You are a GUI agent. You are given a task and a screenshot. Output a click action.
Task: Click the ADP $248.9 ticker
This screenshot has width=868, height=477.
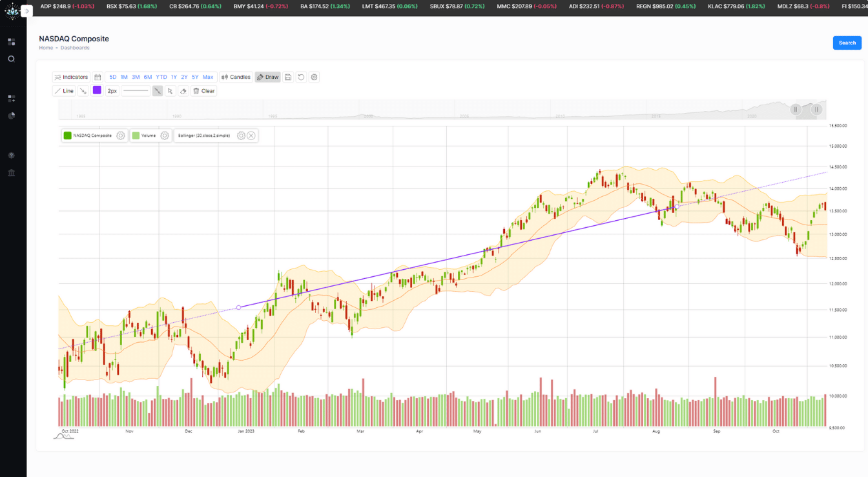click(67, 6)
